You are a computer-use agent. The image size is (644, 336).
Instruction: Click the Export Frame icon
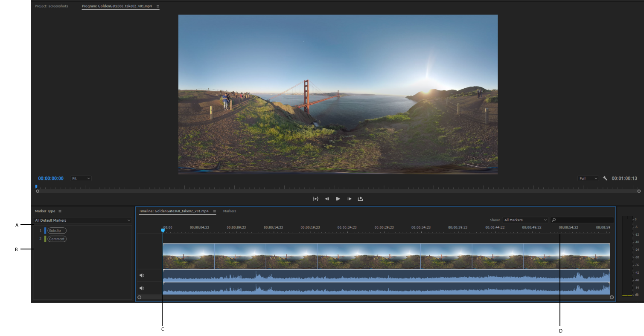360,199
